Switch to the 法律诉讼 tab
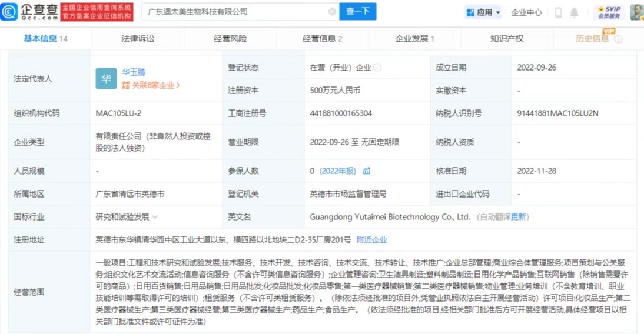Image resolution: width=644 pixels, height=334 pixels. (138, 39)
